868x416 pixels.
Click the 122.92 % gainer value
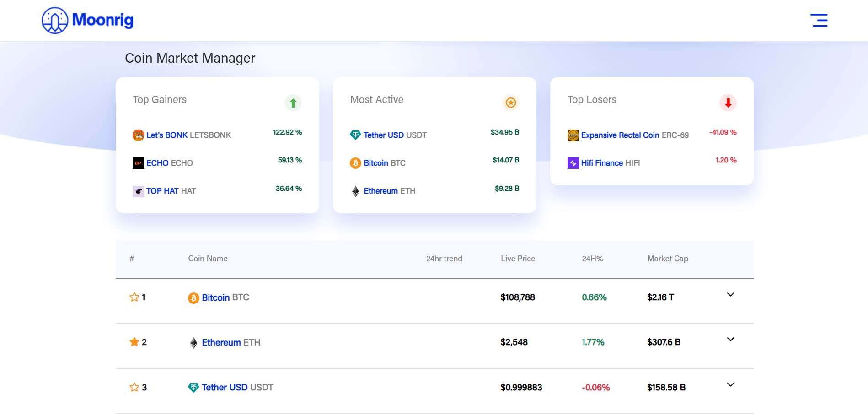pos(287,132)
